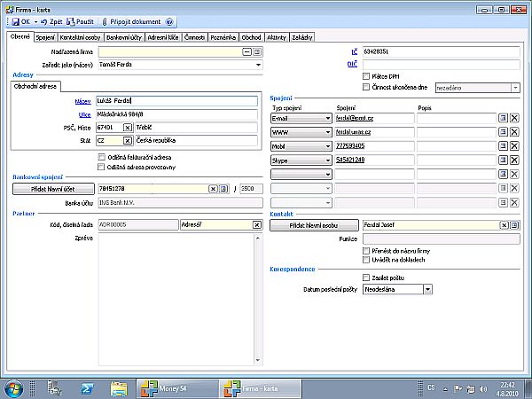Screen dimensions: 532x399
Task: Switch to Money S4 taskbar window
Action: click(x=177, y=389)
